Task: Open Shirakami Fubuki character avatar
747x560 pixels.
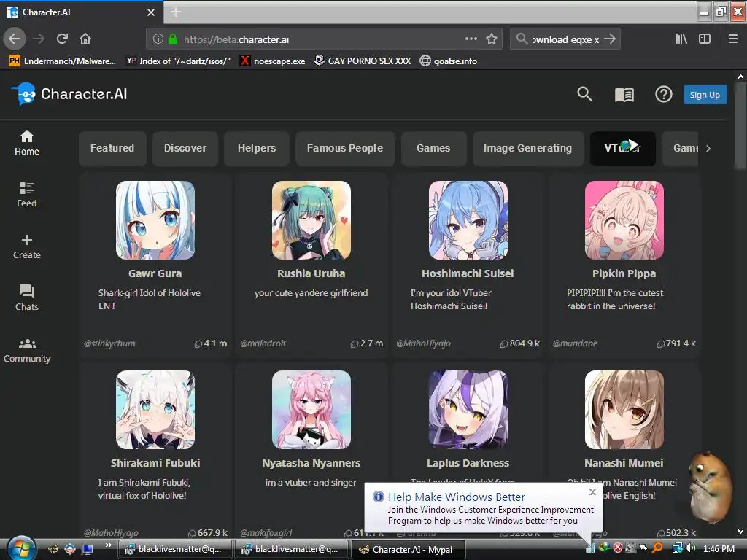Action: pyautogui.click(x=155, y=410)
